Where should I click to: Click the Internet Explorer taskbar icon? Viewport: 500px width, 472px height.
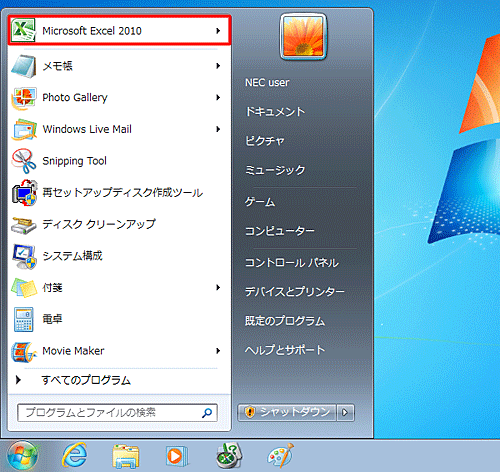click(74, 455)
